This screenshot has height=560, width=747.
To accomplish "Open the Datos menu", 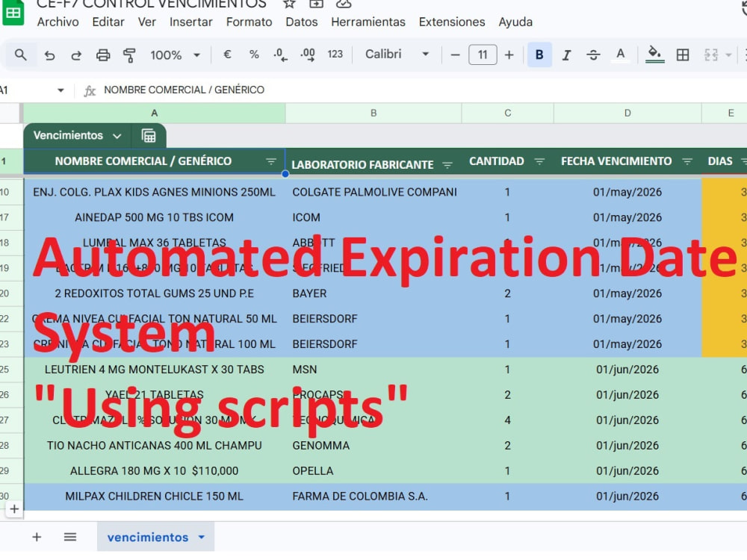I will pos(302,22).
